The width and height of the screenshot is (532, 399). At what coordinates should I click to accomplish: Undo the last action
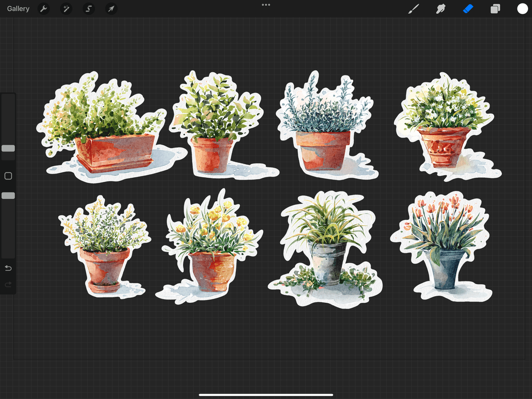8,268
